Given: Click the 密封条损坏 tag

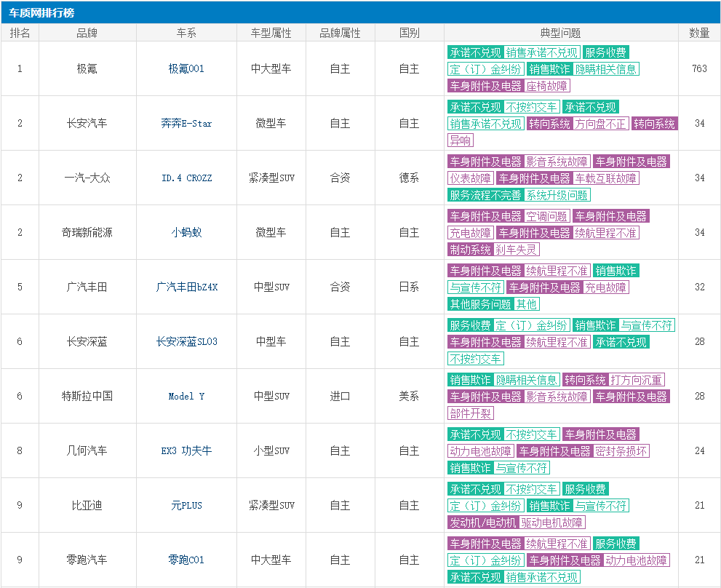Looking at the screenshot, I should pyautogui.click(x=621, y=451).
